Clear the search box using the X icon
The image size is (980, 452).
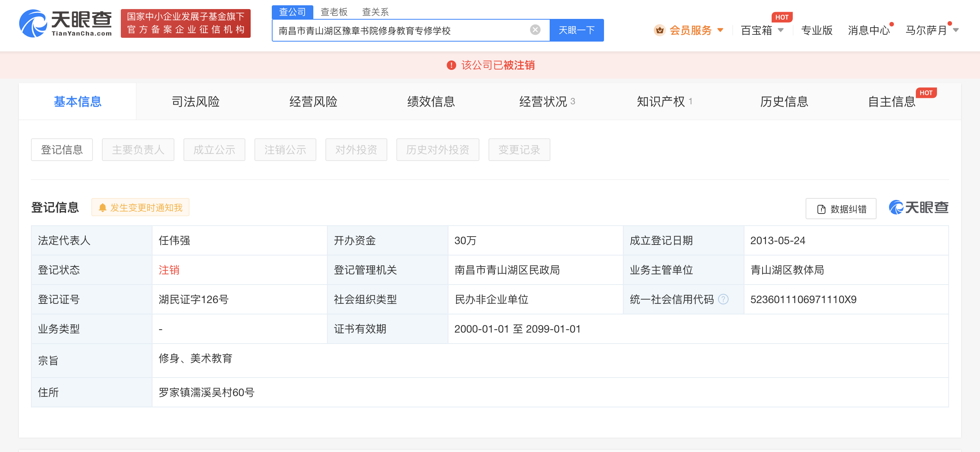point(535,29)
